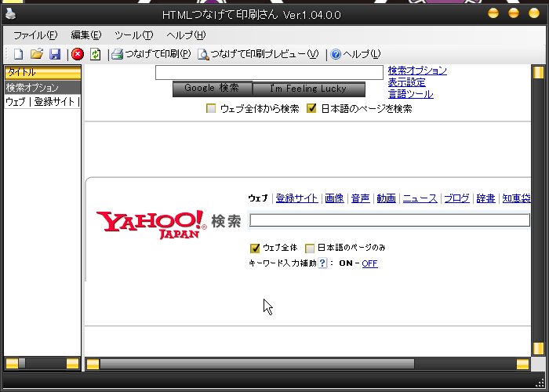Screen dimensions: 549x392
Task: Save using the floppy disk icon
Action: 55,54
